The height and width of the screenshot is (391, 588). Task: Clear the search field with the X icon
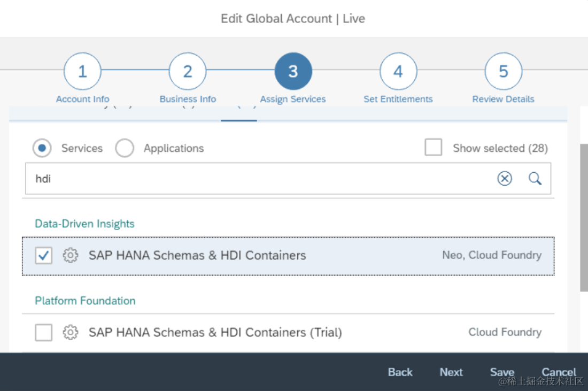(x=505, y=179)
